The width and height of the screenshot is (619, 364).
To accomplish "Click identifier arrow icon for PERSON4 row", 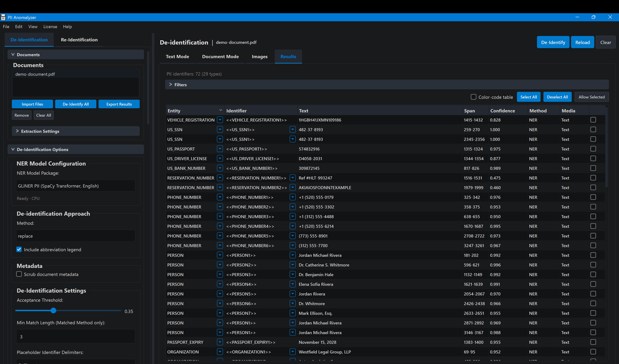I will pyautogui.click(x=292, y=284).
